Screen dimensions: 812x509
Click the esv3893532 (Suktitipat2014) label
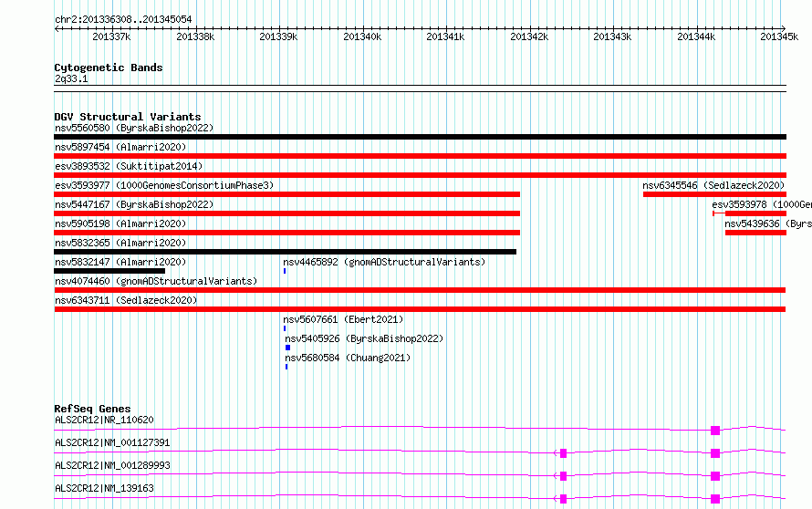(x=129, y=166)
